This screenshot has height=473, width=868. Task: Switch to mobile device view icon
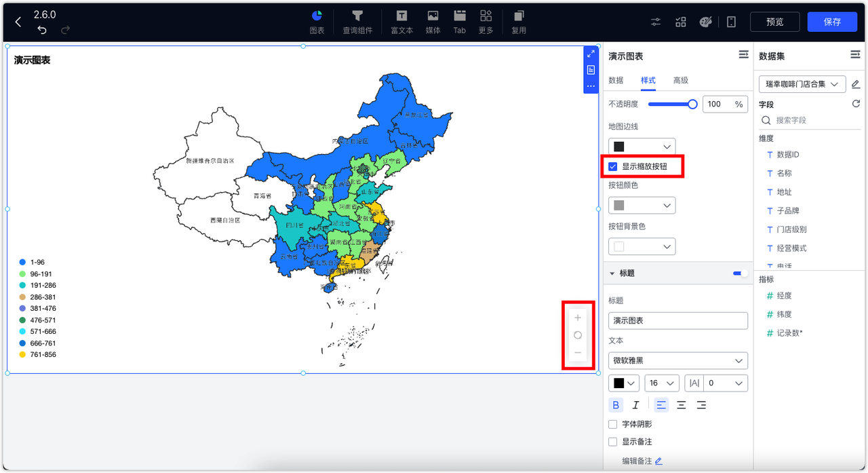pos(730,22)
